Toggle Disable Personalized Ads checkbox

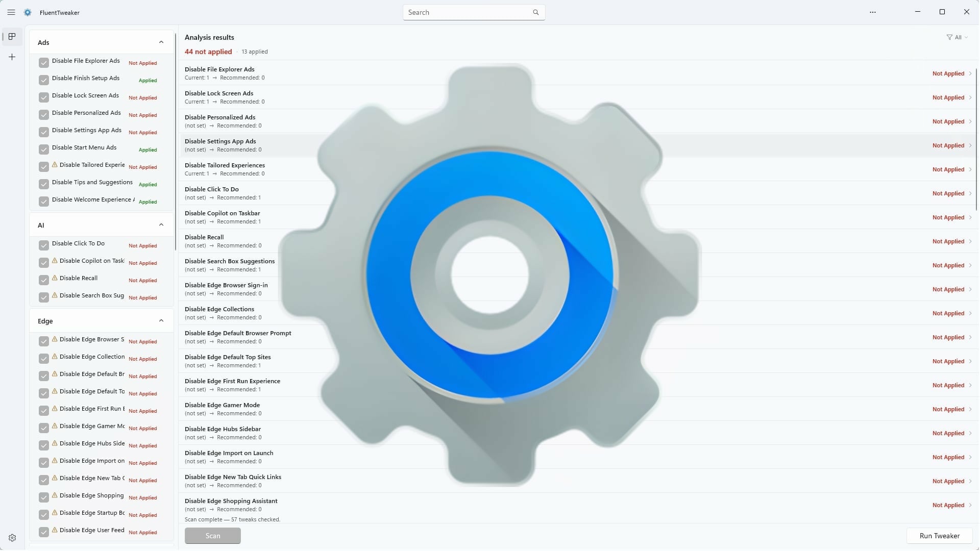click(x=44, y=115)
